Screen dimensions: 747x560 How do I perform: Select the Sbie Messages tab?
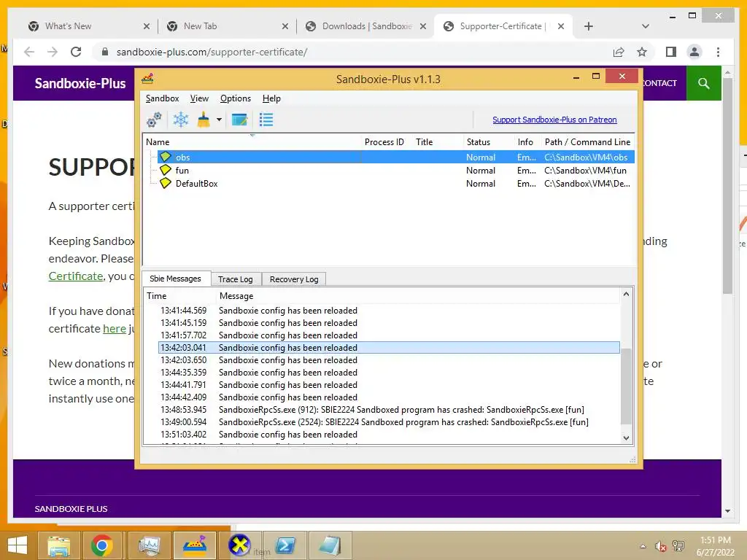pyautogui.click(x=175, y=279)
